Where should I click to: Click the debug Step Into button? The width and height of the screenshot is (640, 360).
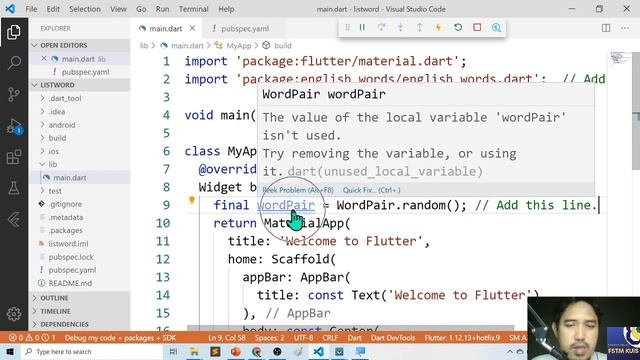[400, 27]
